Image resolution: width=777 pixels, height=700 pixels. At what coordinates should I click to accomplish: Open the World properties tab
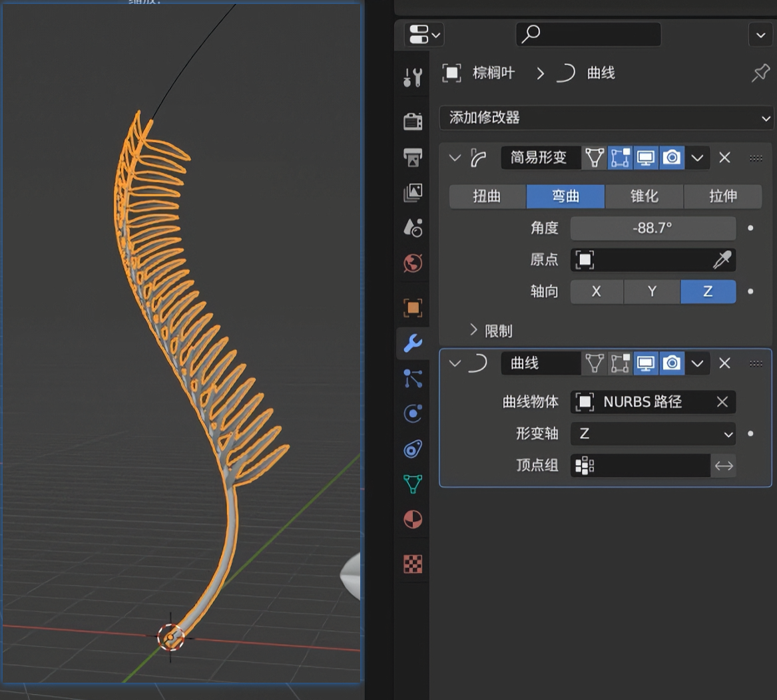pyautogui.click(x=413, y=263)
